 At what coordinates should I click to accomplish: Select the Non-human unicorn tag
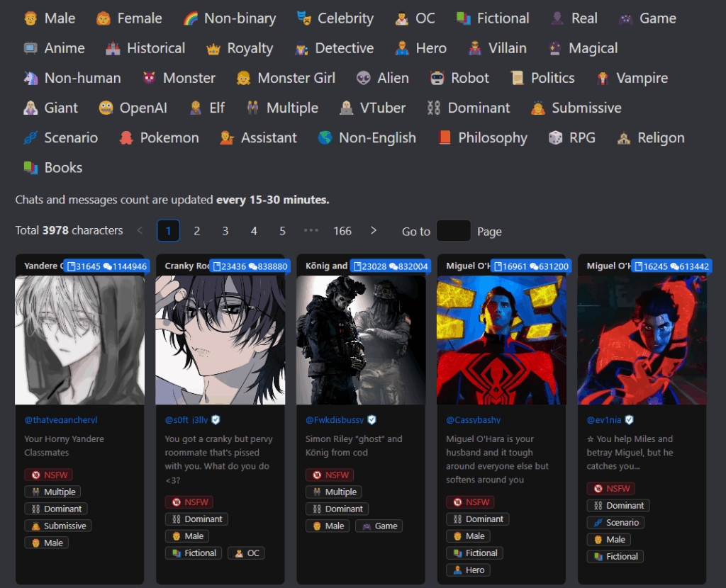pos(72,78)
